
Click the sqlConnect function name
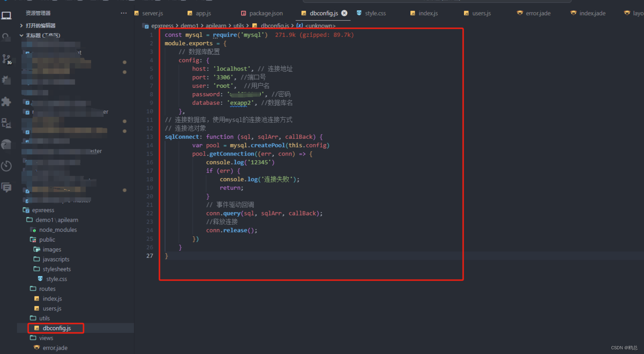click(182, 137)
